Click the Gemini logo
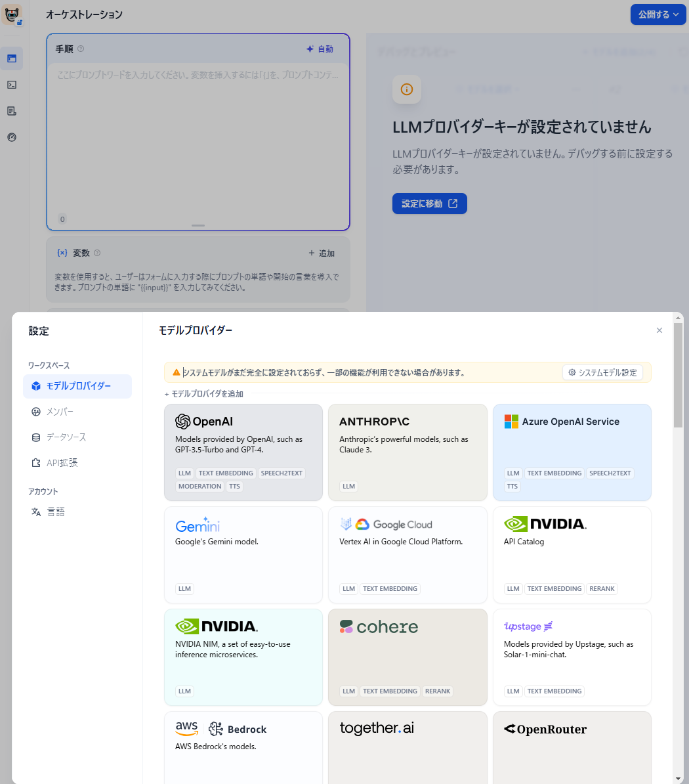Screen dimensions: 689x784 [198, 525]
